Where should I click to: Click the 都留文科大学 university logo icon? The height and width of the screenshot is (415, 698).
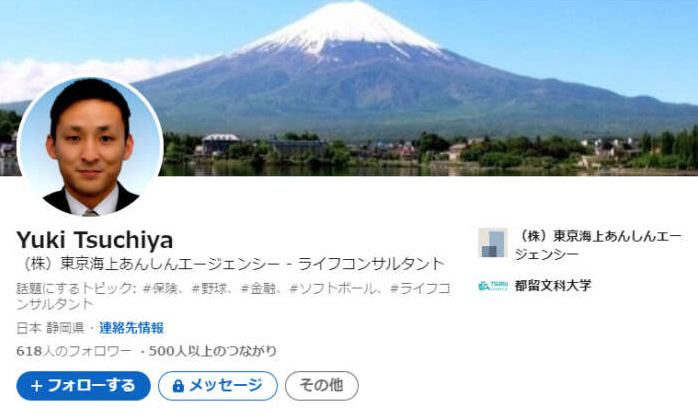tap(493, 285)
